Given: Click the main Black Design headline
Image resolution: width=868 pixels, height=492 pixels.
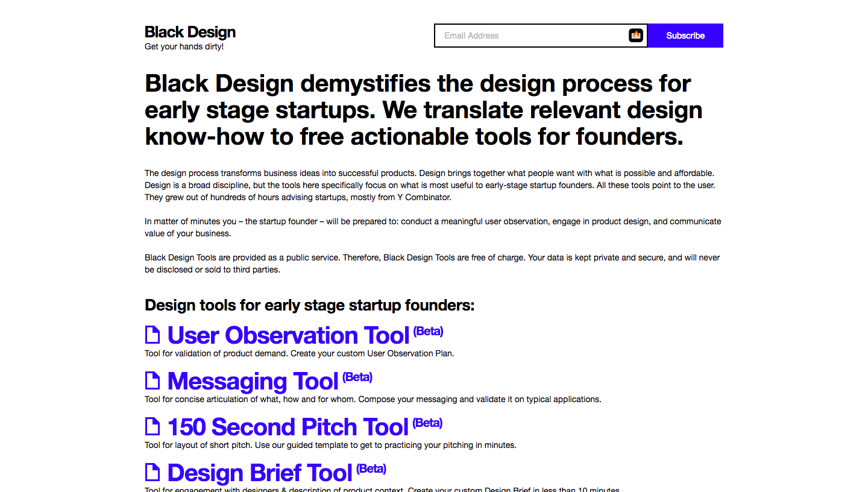Looking at the screenshot, I should [x=423, y=110].
